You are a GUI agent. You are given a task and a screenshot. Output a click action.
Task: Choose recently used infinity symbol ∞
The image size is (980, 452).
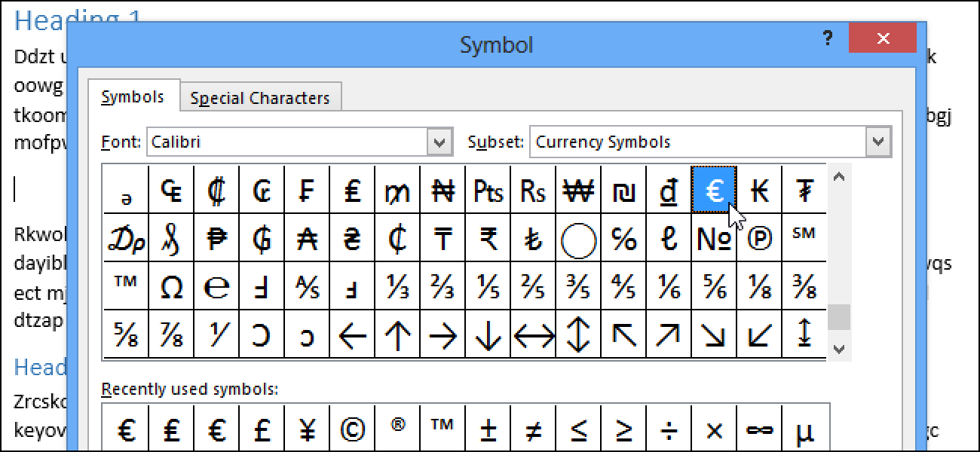coord(759,429)
